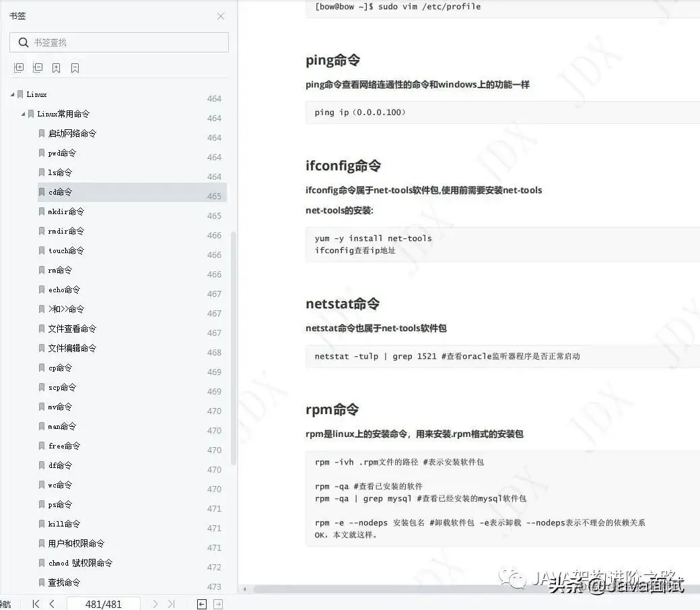Click the bookmark panel vertical scrollbar
700x610 pixels.
tap(233, 348)
